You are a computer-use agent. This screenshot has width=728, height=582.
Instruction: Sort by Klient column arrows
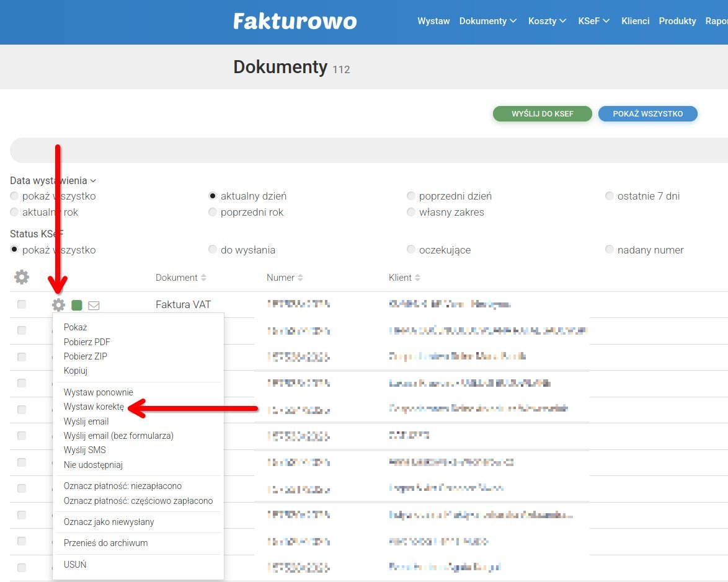(x=417, y=278)
